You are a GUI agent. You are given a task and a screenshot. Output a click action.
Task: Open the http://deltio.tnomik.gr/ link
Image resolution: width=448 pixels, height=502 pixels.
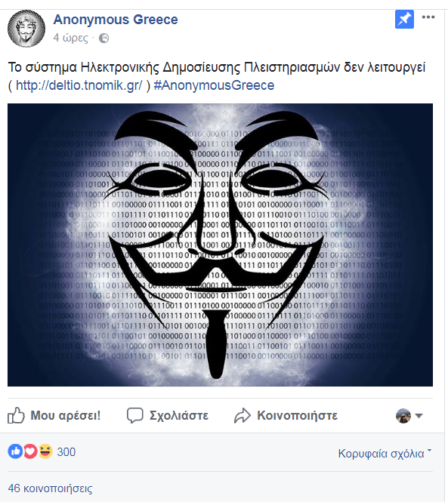coord(79,85)
